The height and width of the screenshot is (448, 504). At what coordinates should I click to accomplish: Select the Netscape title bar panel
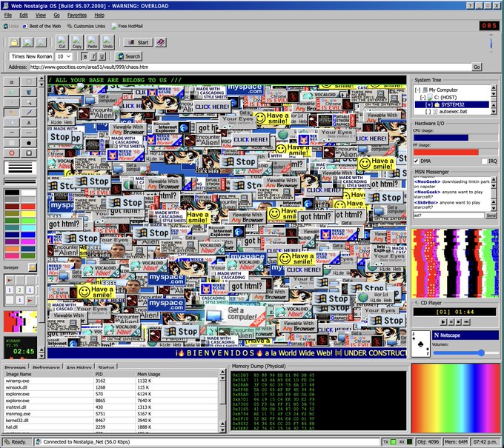click(465, 335)
